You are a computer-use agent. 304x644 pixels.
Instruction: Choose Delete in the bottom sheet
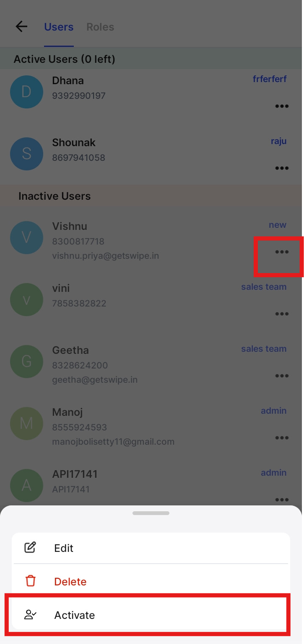[151, 581]
